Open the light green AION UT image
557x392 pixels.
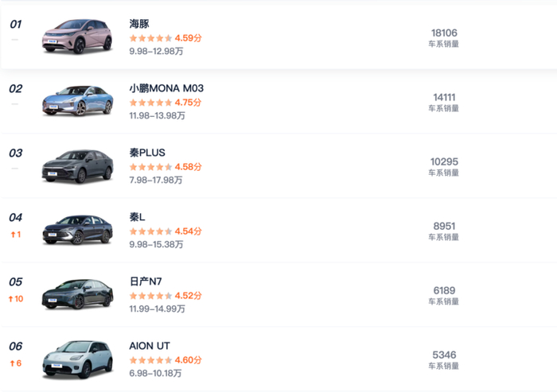coord(77,359)
